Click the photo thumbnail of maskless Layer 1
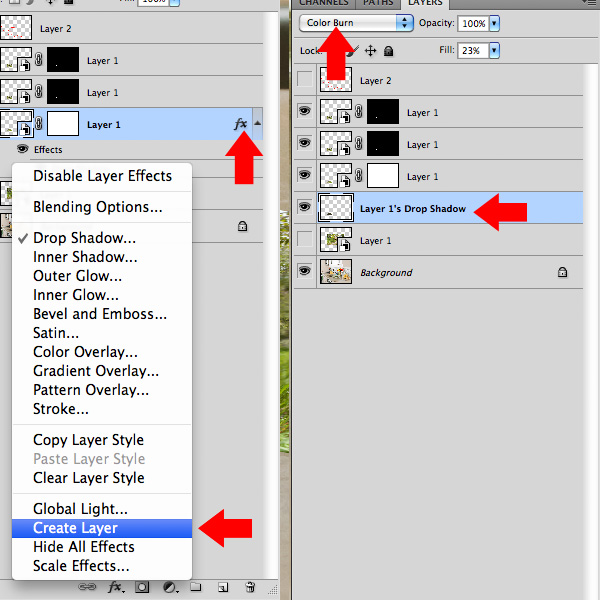Screen dimensions: 600x600 336,240
